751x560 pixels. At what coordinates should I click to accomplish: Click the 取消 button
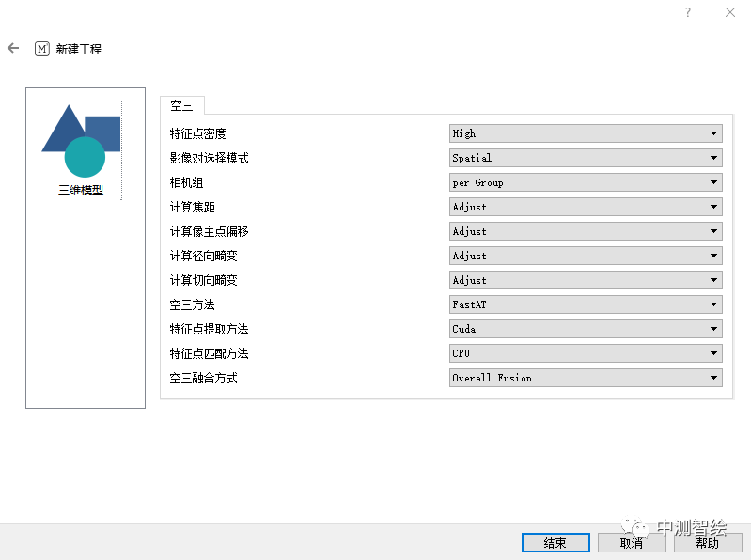click(632, 543)
